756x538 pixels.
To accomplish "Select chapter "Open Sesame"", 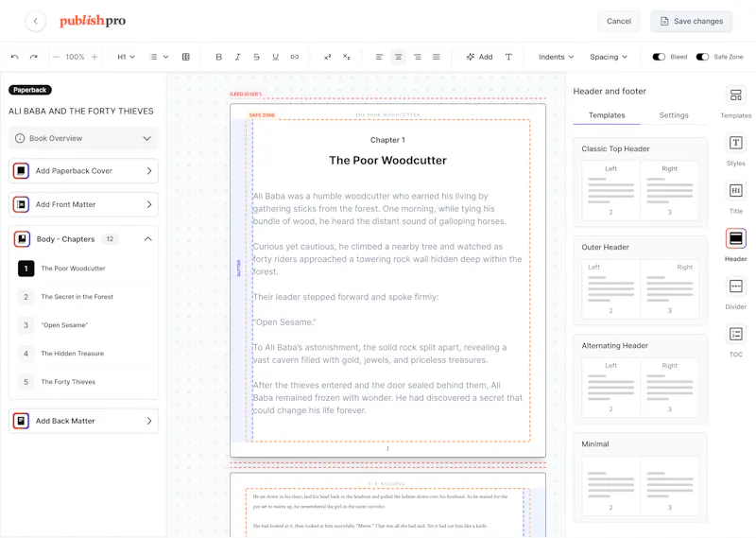I will pos(83,325).
